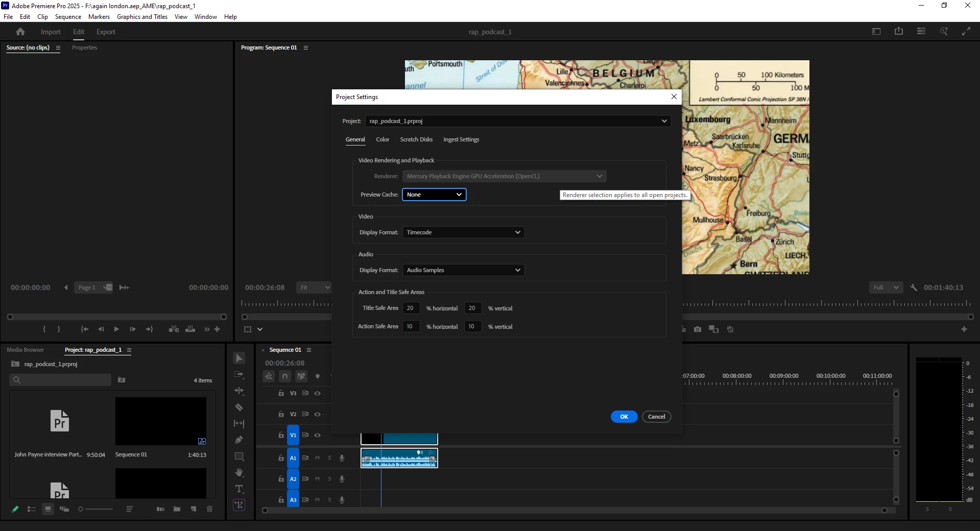Click the New Bin folder icon

177,509
